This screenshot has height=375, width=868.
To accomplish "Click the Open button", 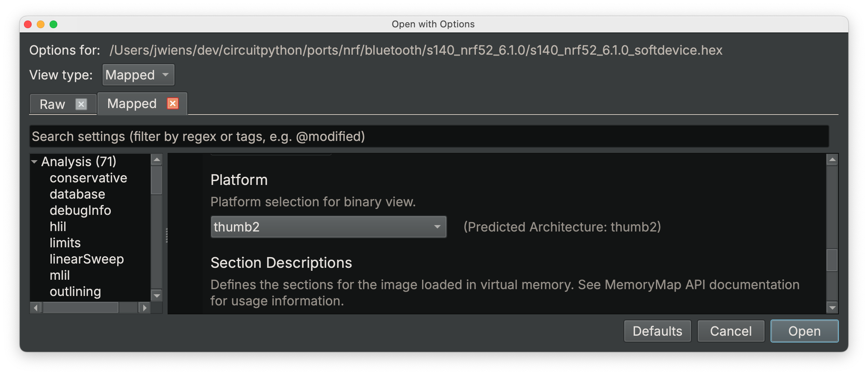I will (x=804, y=331).
